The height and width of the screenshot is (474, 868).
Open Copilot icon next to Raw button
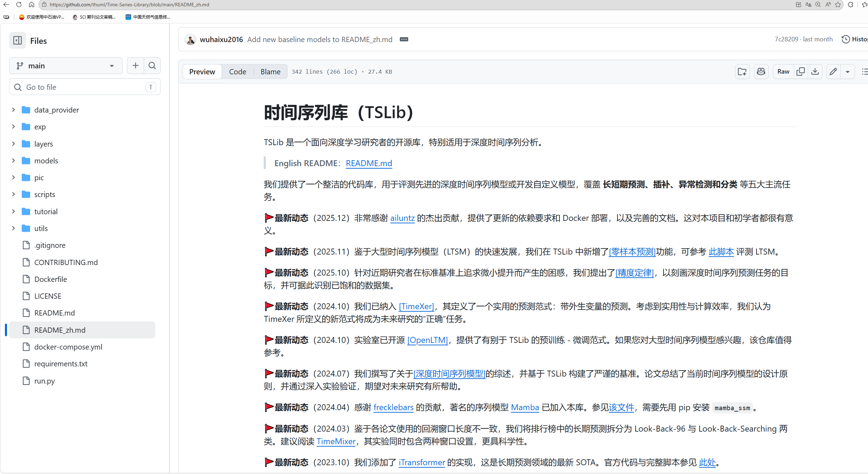pyautogui.click(x=761, y=72)
